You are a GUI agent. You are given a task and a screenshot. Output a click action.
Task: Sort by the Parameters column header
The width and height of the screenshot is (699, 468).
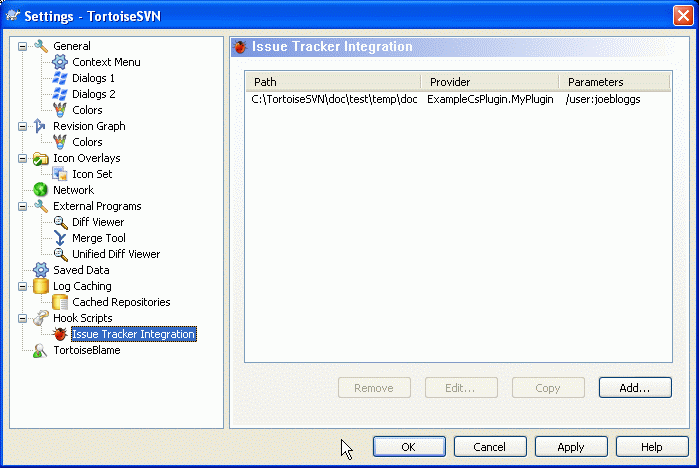[x=614, y=82]
